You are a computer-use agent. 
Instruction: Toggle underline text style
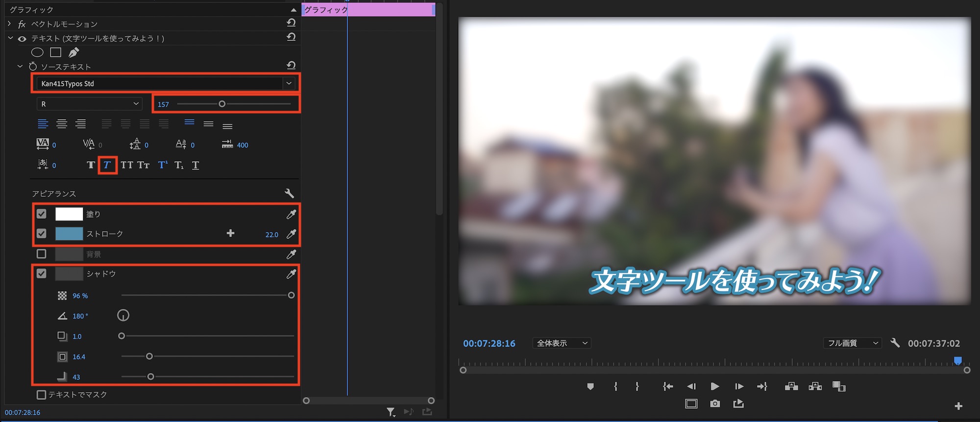point(196,165)
